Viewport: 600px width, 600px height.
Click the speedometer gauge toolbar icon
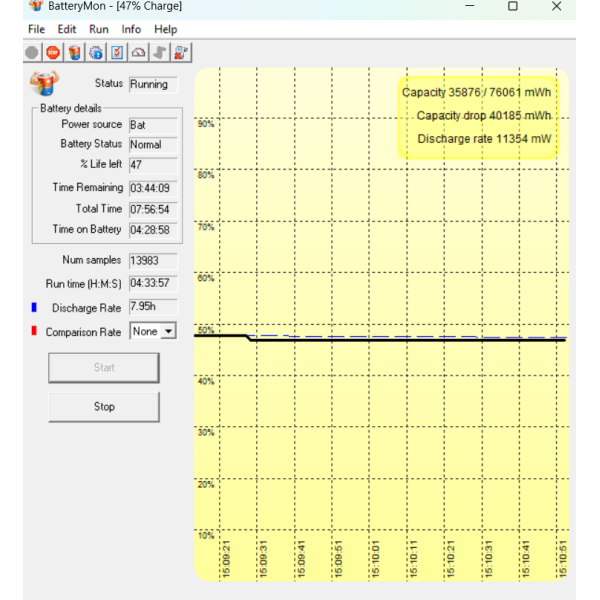pos(139,52)
